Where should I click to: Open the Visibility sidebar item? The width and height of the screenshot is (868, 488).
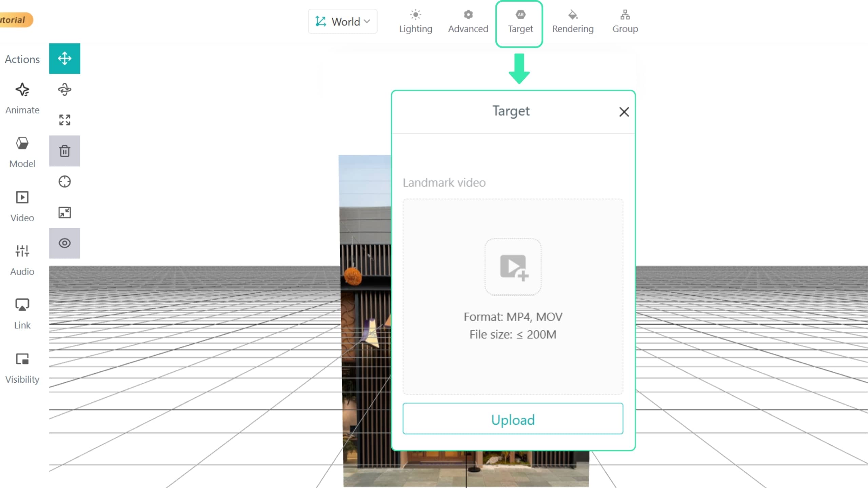pos(22,368)
